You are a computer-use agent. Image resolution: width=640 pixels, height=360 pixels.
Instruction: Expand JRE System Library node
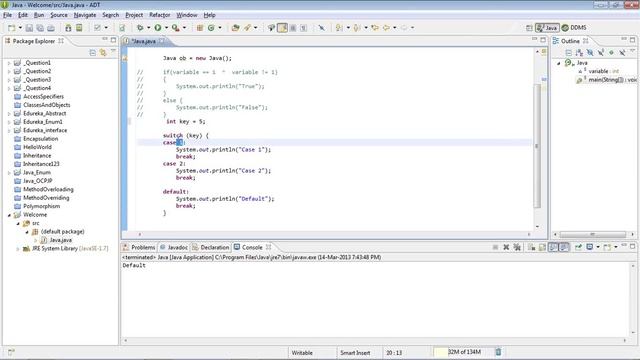[x=18, y=249]
